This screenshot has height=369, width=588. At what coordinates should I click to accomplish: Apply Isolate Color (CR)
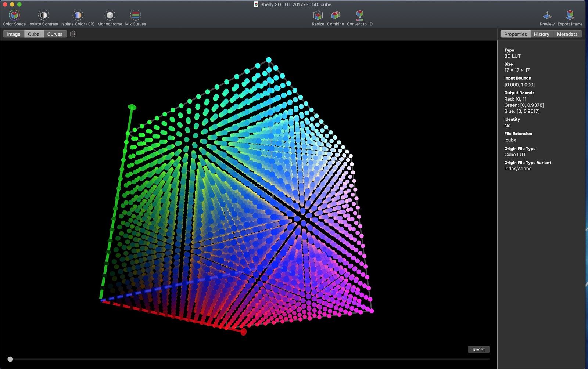click(x=77, y=17)
